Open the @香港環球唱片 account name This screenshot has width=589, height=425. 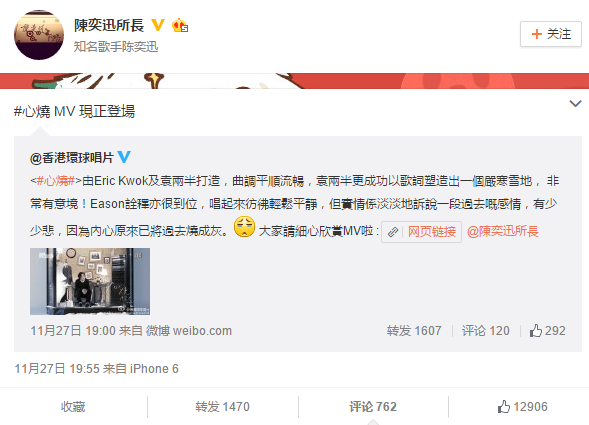72,157
